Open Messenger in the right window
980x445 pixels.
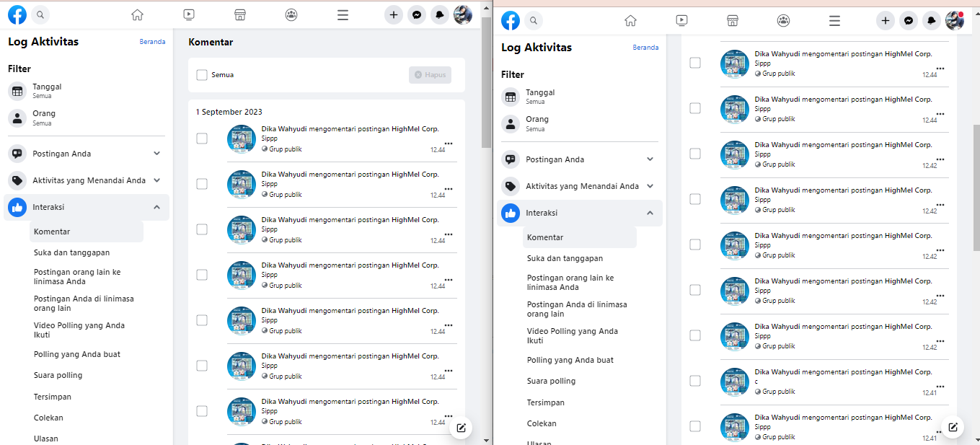(x=909, y=21)
